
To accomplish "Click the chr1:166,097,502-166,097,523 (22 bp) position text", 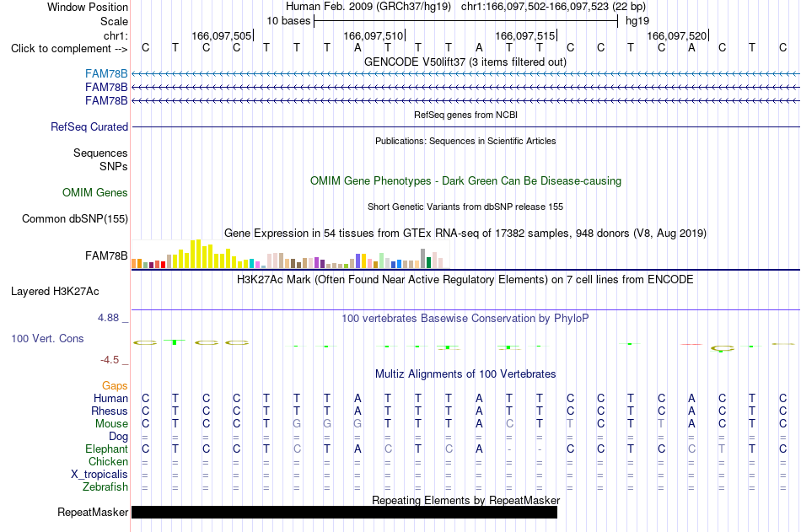I will click(x=553, y=7).
